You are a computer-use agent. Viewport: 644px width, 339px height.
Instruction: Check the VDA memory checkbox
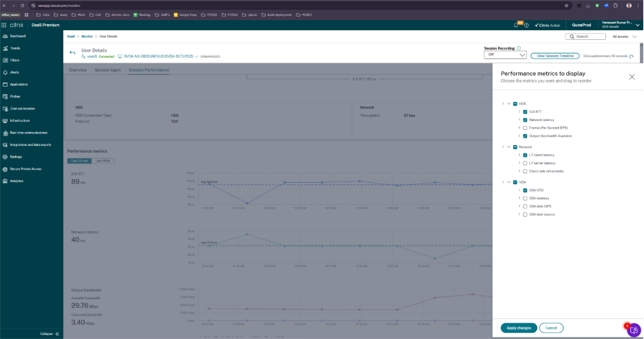[525, 198]
